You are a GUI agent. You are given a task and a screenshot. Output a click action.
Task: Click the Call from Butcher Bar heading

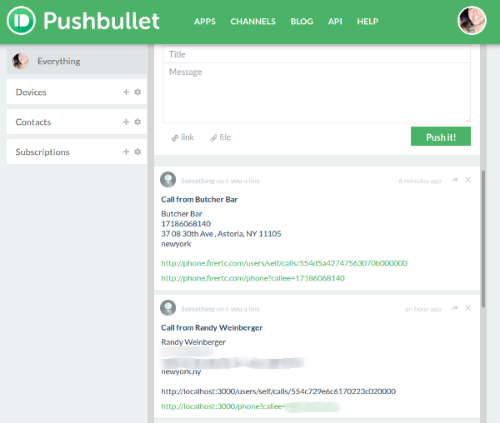[x=199, y=199]
